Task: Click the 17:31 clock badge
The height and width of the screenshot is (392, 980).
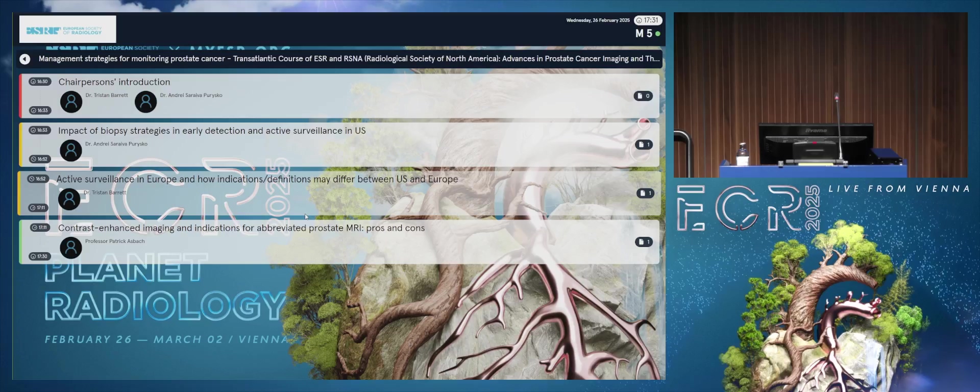Action: (648, 20)
